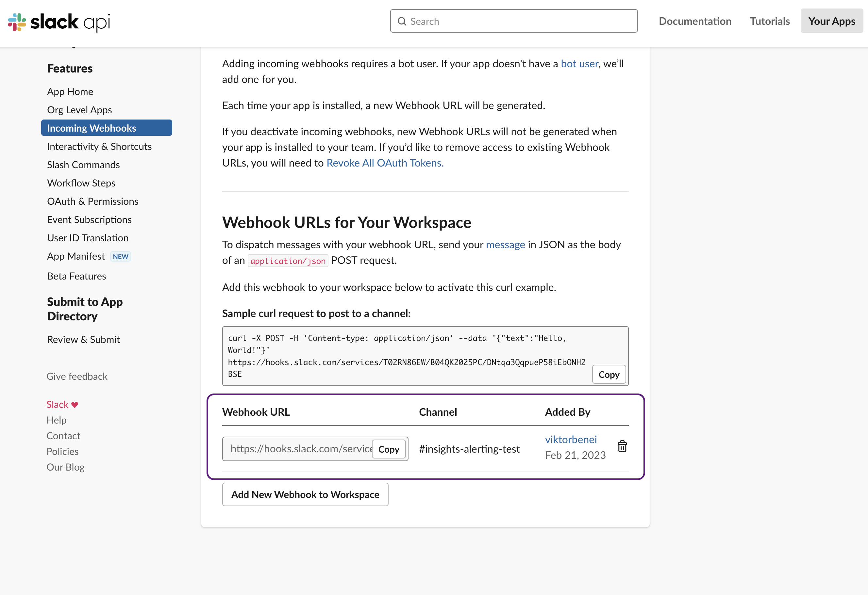Open App Home in the sidebar

pos(70,91)
